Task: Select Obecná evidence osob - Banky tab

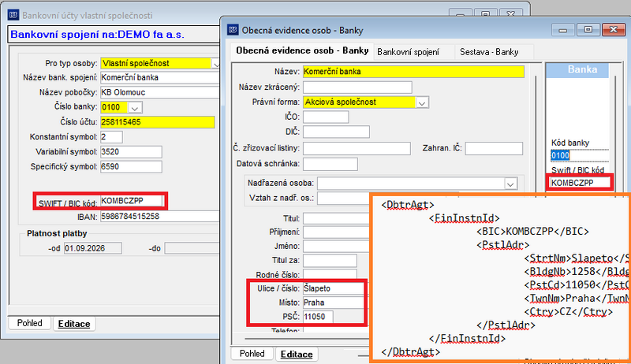Action: click(302, 50)
